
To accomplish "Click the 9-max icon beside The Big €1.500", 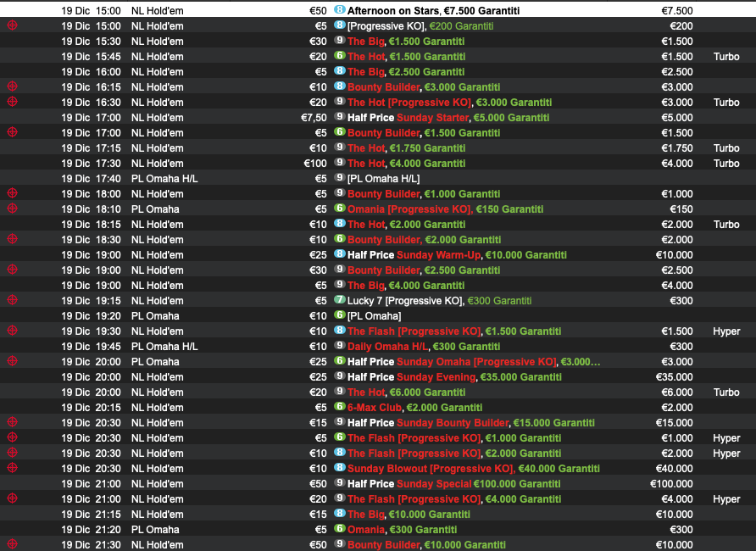I will point(339,41).
